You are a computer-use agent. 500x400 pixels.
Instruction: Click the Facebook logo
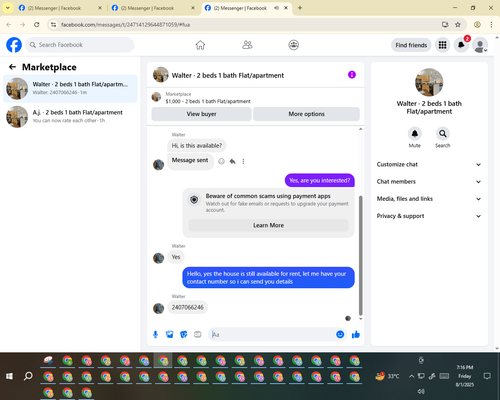[x=14, y=45]
